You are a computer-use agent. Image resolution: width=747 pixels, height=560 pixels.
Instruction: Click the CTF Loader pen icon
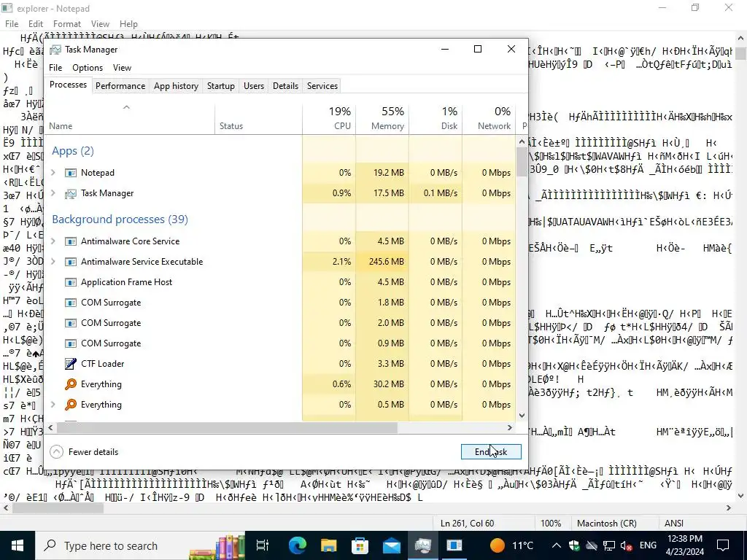tap(71, 364)
